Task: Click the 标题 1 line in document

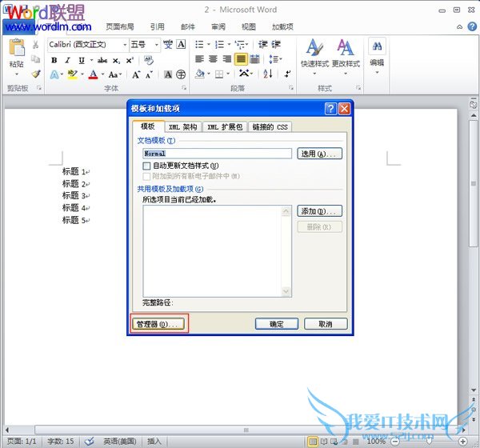Action: 76,171
